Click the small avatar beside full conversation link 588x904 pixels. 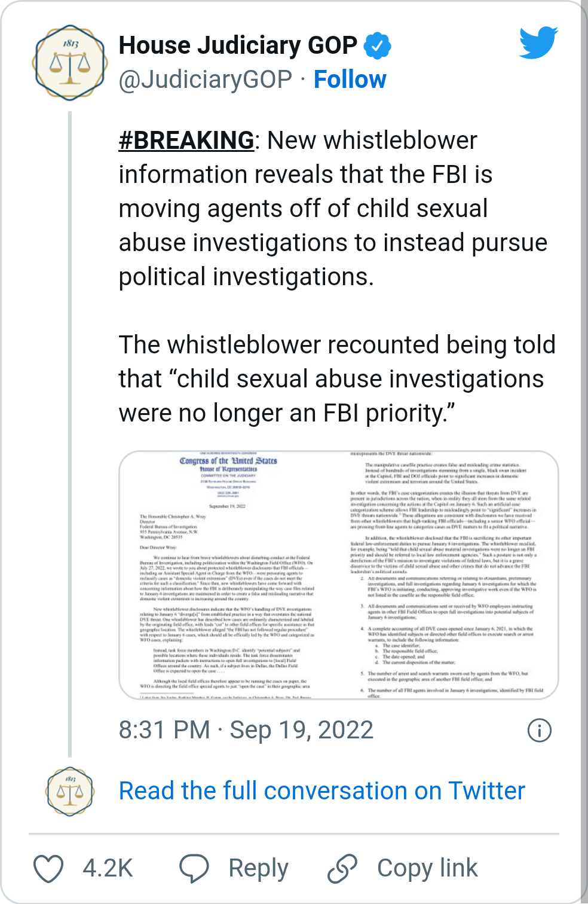[x=70, y=792]
